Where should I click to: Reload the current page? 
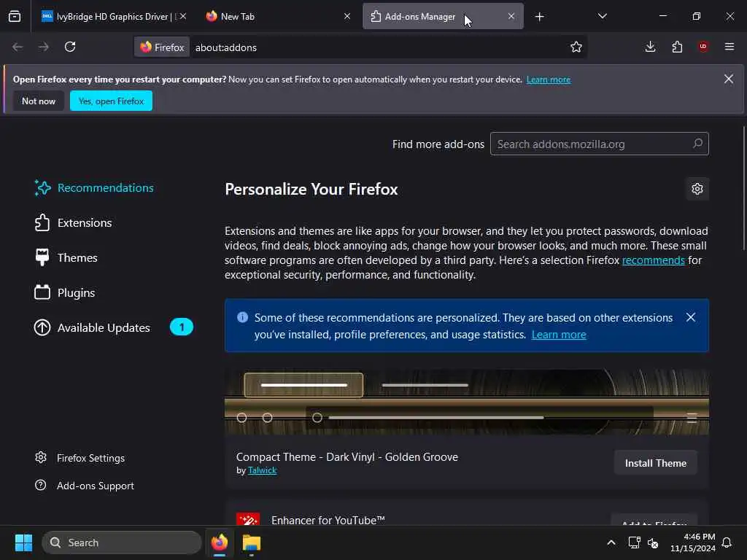click(70, 47)
